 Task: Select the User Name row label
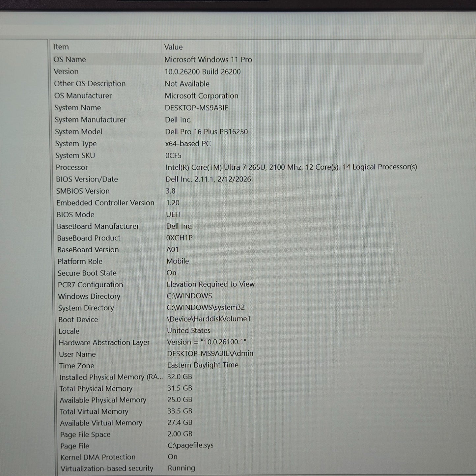click(x=77, y=354)
